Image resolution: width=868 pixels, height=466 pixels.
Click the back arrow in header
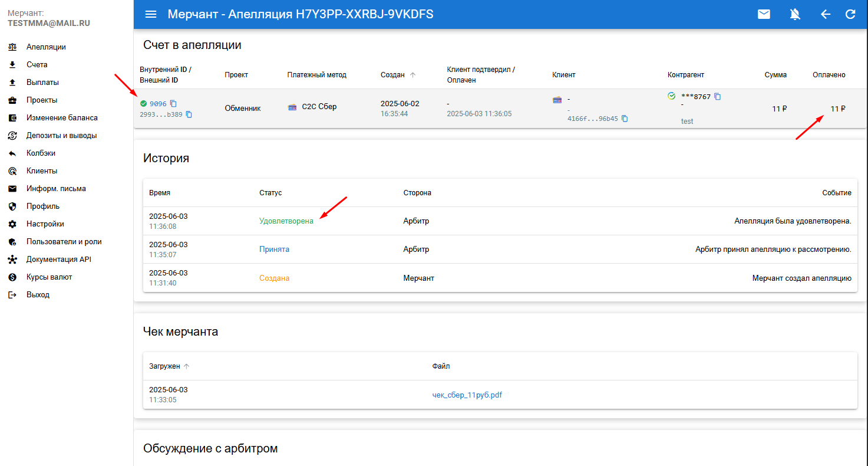coord(826,14)
